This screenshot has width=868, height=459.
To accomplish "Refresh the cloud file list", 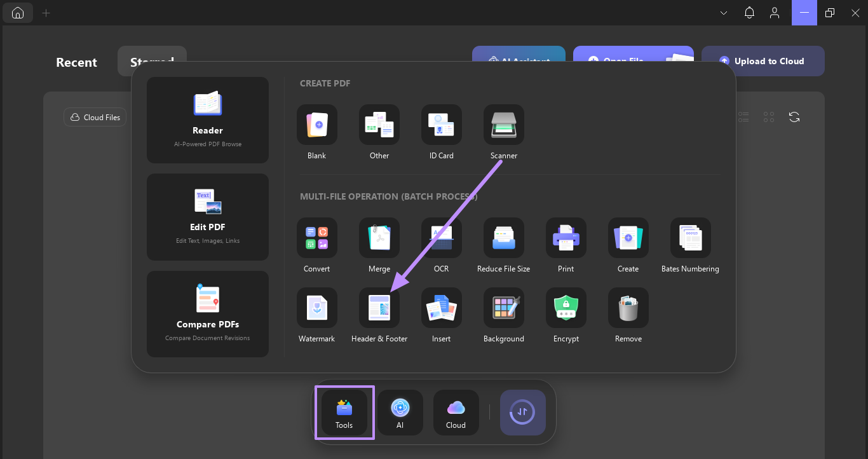I will click(x=794, y=117).
